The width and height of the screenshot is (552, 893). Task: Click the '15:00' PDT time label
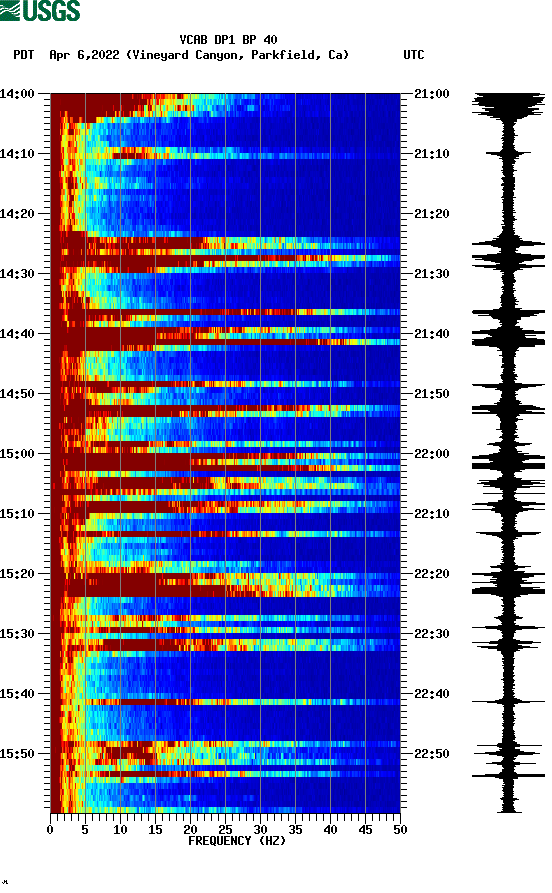pyautogui.click(x=17, y=454)
